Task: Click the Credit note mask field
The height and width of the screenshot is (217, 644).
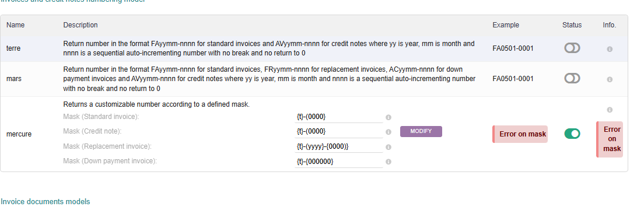Action: [x=339, y=131]
